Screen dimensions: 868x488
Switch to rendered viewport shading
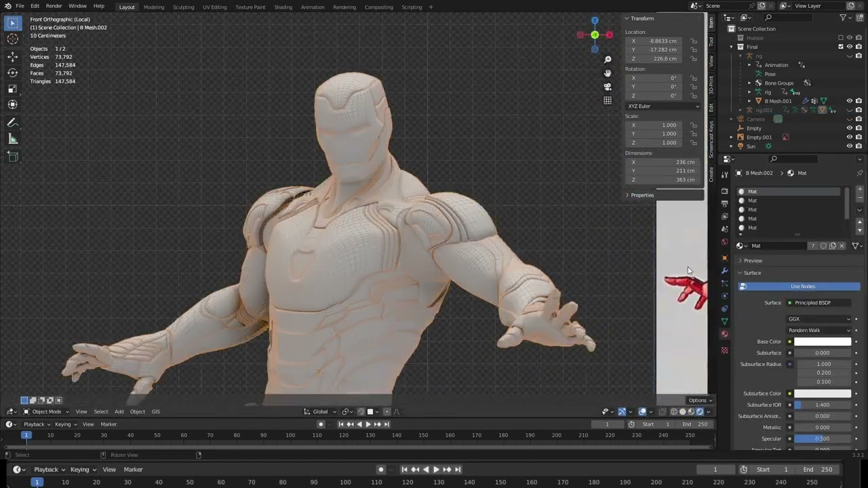[x=700, y=411]
